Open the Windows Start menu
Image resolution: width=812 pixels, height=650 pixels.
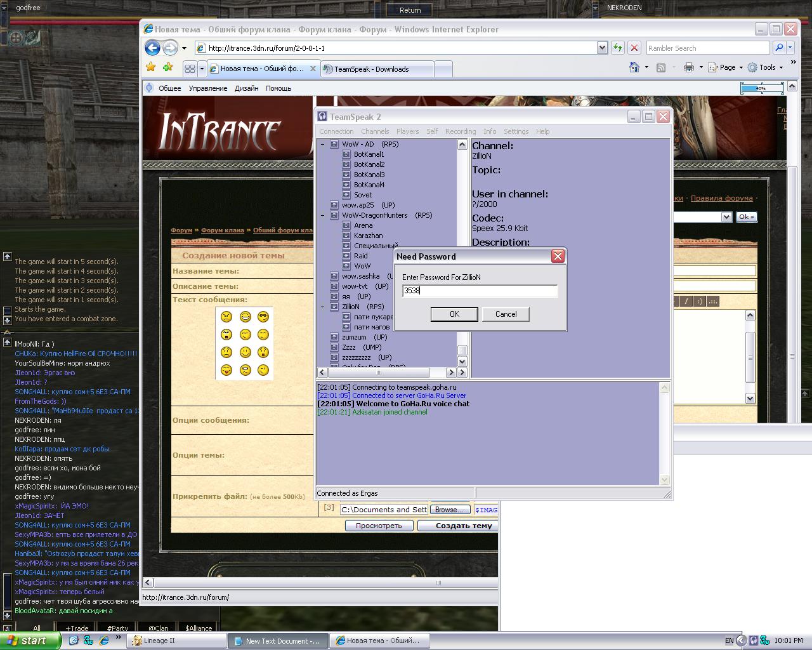tap(30, 640)
